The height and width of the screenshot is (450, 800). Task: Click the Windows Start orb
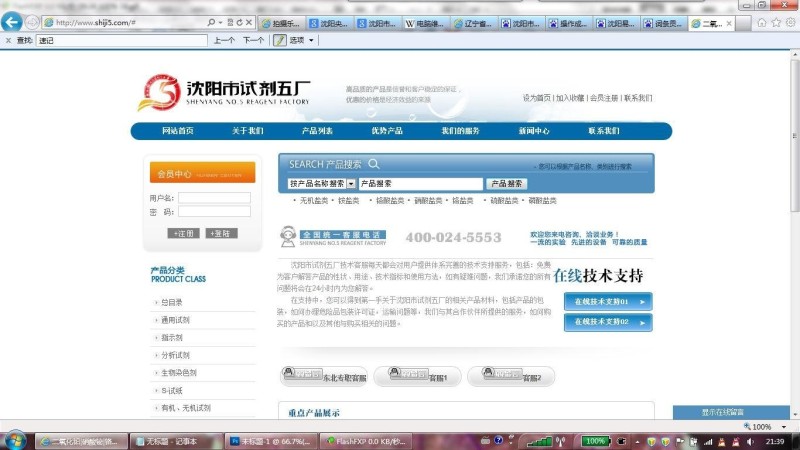pos(14,440)
